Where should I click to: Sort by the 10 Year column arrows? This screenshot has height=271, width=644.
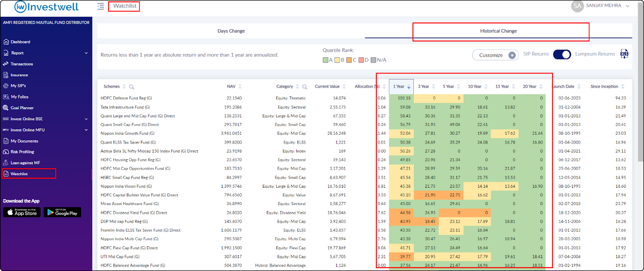pyautogui.click(x=486, y=86)
